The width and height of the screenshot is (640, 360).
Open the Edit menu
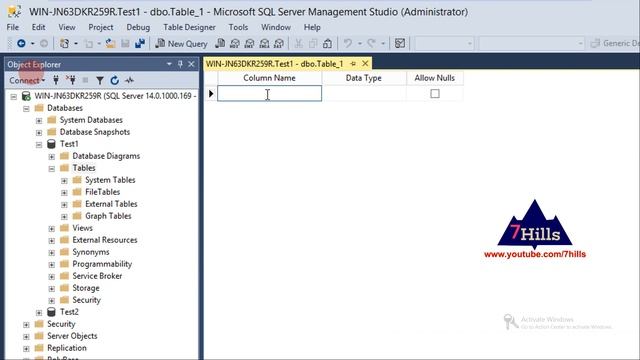[38, 27]
